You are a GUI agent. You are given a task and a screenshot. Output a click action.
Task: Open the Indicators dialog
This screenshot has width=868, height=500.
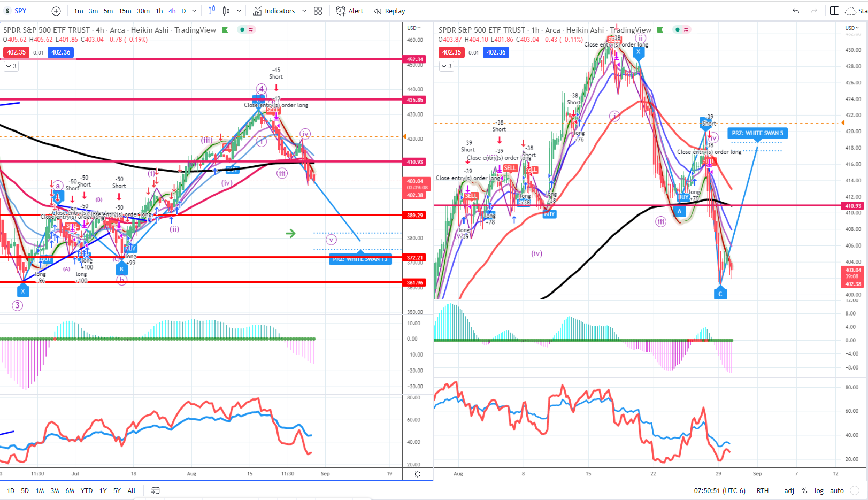(x=274, y=11)
